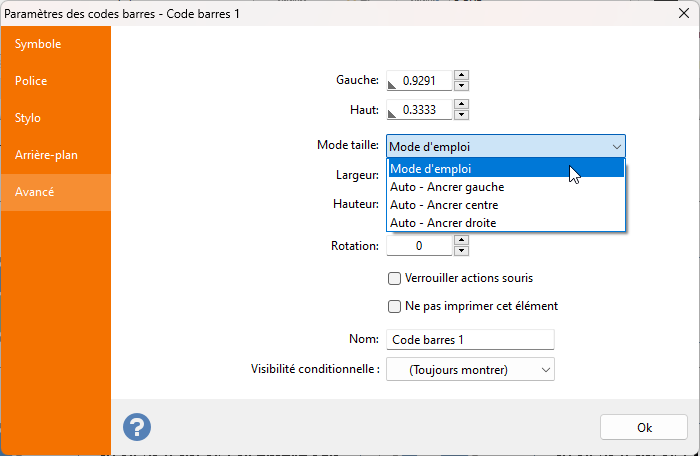The image size is (700, 456).
Task: Increase the Haut value with up arrow
Action: click(x=461, y=104)
